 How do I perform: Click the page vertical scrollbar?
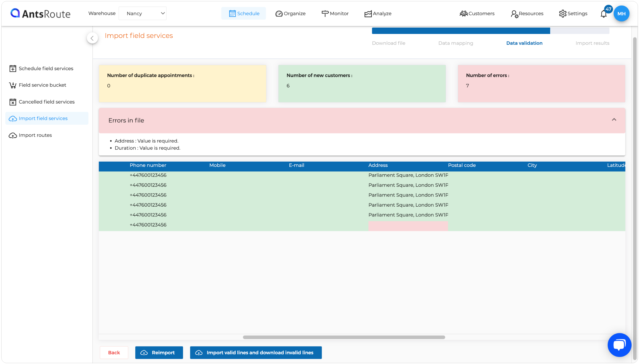[x=635, y=198]
